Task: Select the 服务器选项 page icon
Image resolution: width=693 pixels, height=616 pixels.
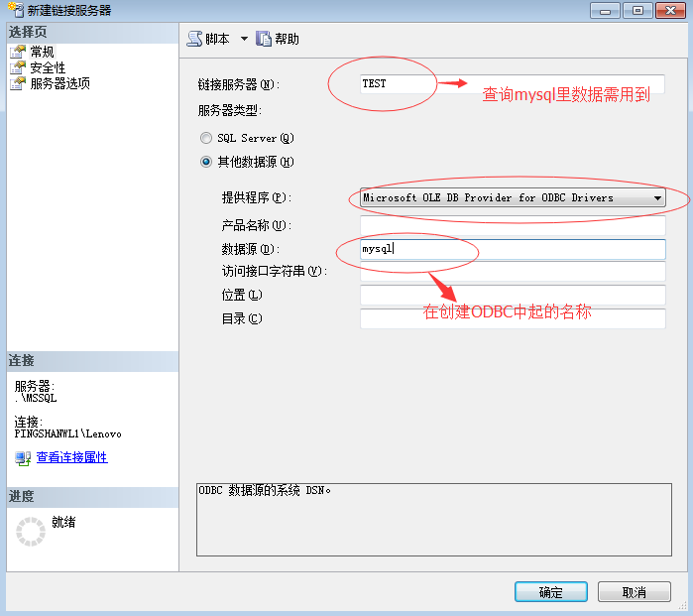Action: (18, 83)
